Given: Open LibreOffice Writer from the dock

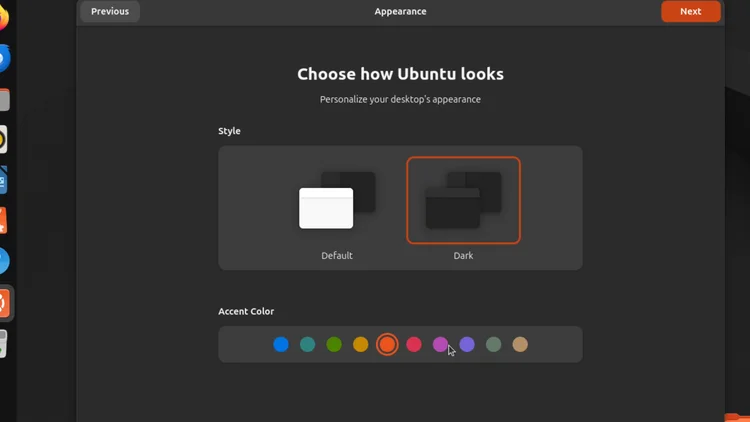Looking at the screenshot, I should [3, 180].
